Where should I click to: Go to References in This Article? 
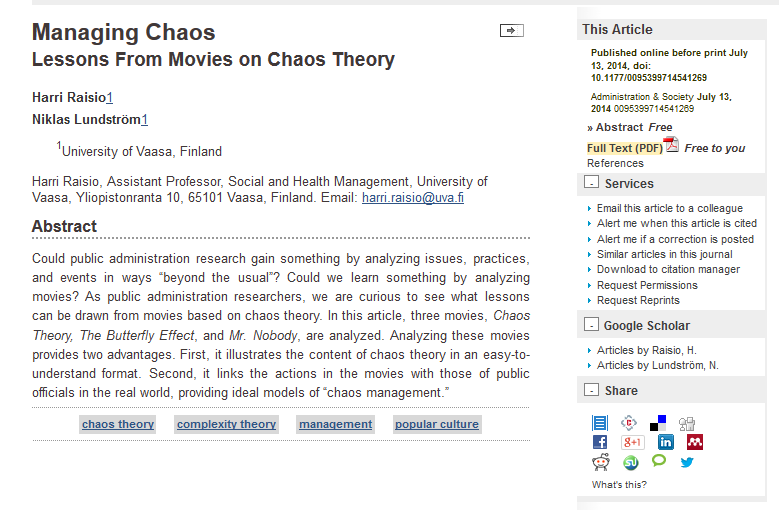[x=615, y=163]
